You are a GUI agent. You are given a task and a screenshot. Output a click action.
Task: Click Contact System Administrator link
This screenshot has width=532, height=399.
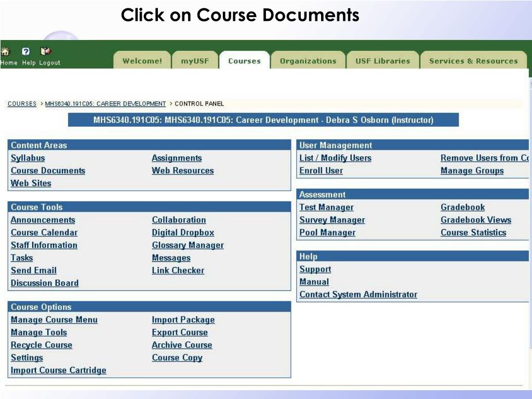(x=358, y=295)
